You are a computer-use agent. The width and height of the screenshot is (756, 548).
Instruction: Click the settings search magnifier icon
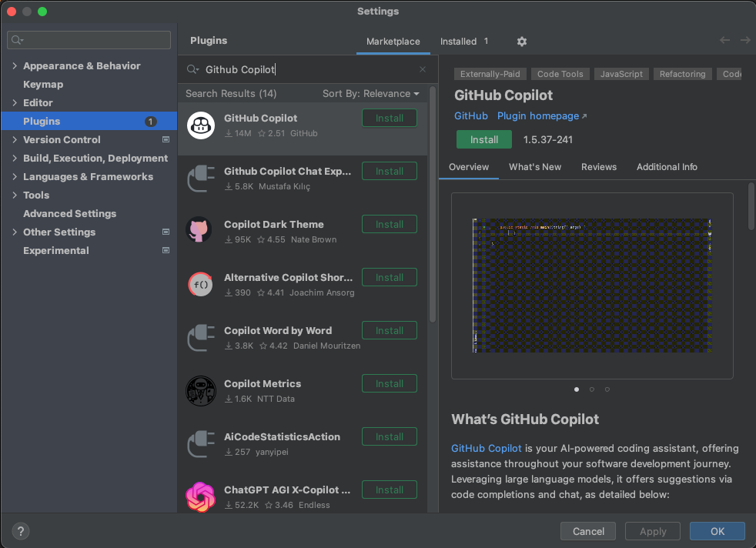(x=17, y=40)
